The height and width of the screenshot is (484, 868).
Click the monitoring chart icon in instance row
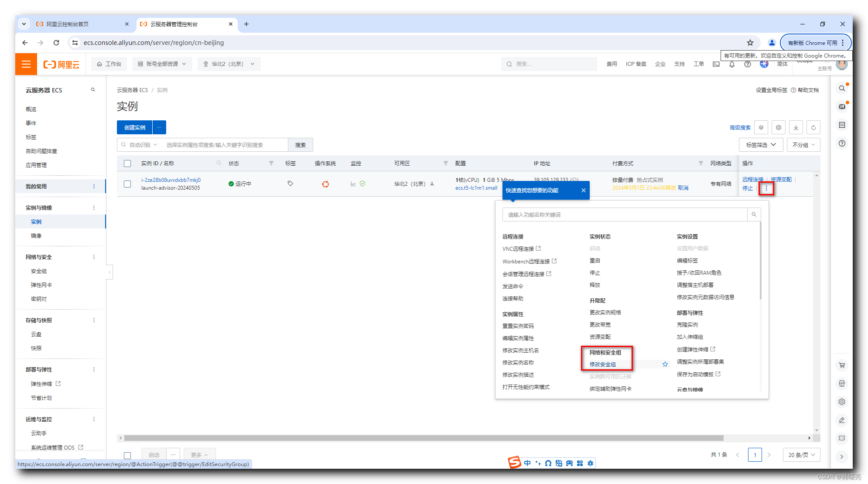pos(353,184)
